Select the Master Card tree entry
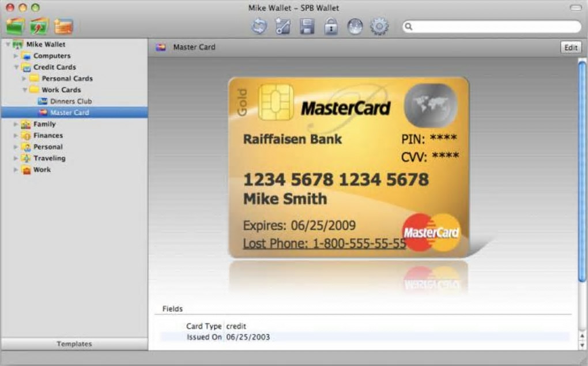588x366 pixels. pos(74,112)
